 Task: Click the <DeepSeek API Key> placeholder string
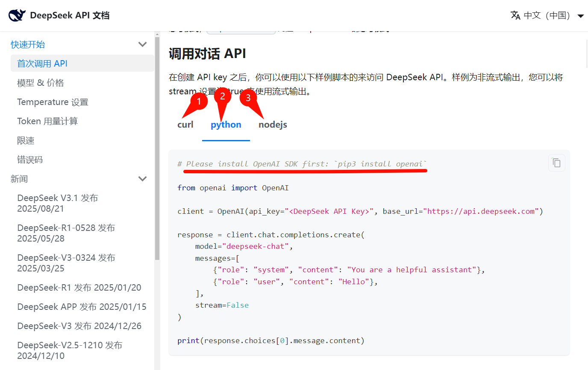click(329, 211)
